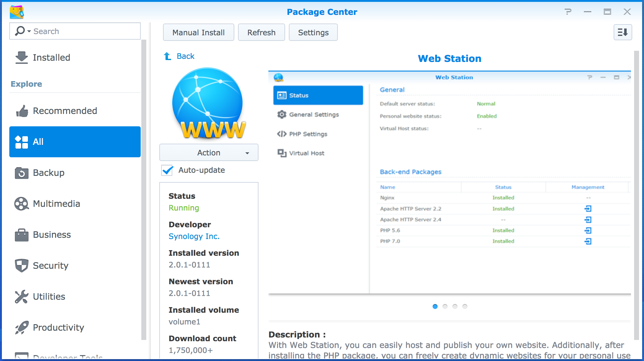Image resolution: width=644 pixels, height=361 pixels.
Task: Show the second screenshot via pagination dot
Action: point(445,307)
